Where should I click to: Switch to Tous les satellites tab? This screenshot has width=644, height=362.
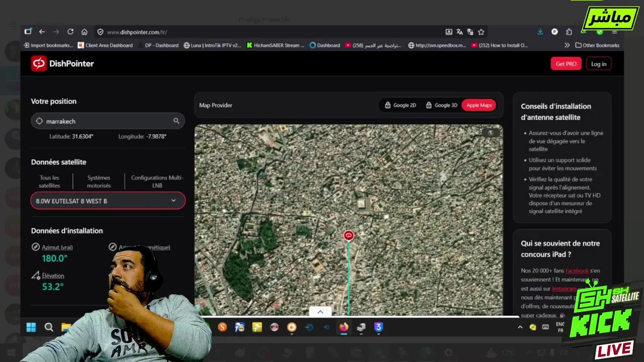point(49,182)
